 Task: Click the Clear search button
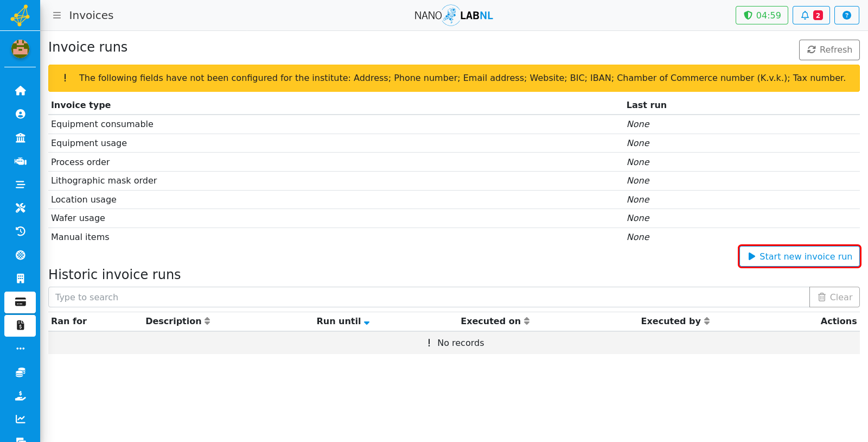point(834,297)
